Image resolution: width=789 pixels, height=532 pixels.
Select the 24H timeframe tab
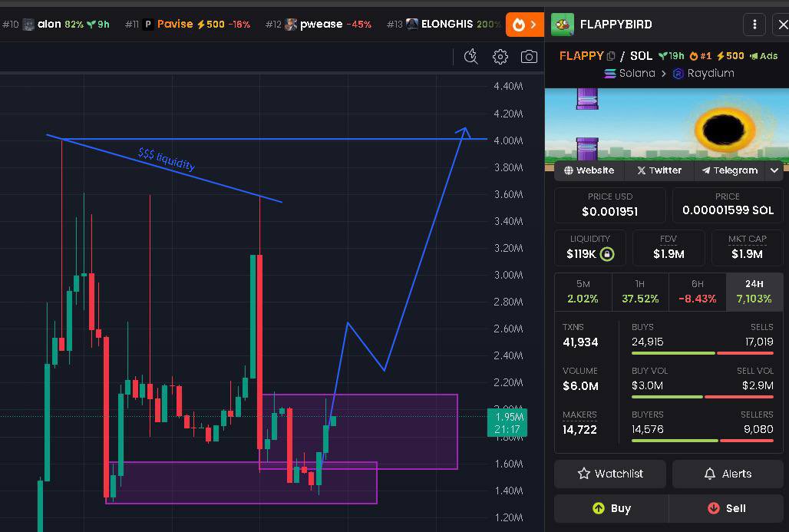pos(754,292)
